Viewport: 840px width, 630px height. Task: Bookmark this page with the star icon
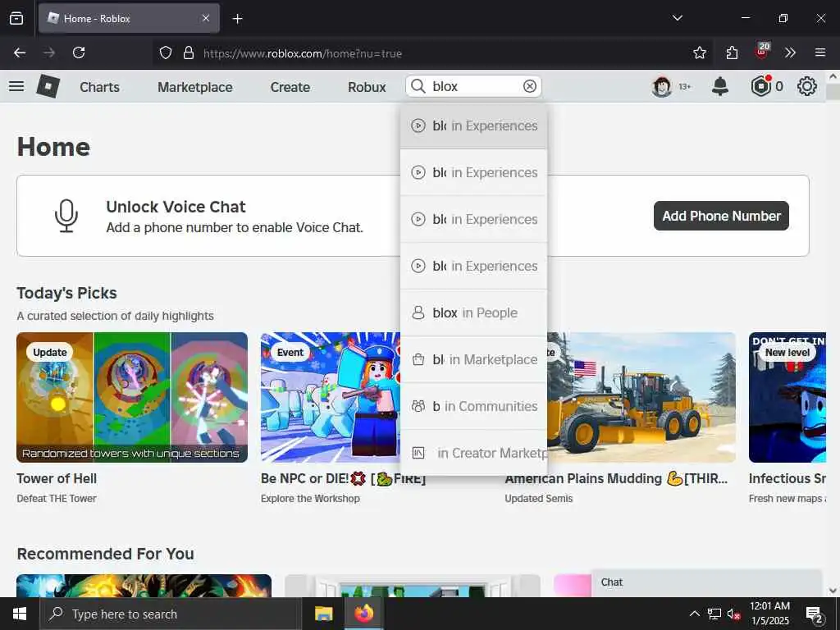coord(699,52)
